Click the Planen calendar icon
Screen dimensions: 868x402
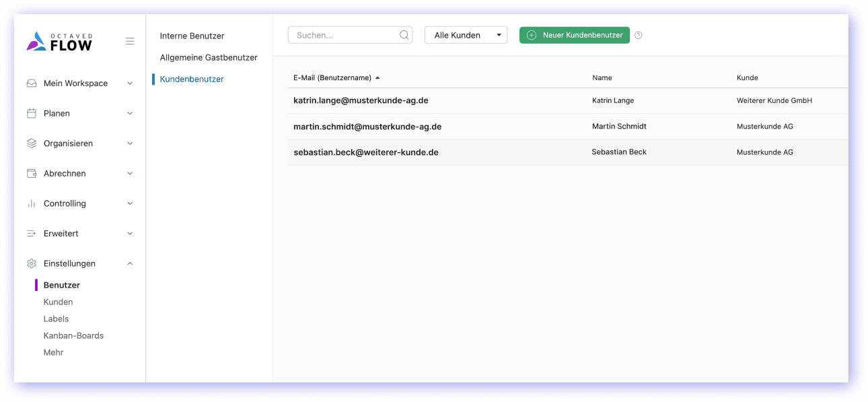[32, 113]
